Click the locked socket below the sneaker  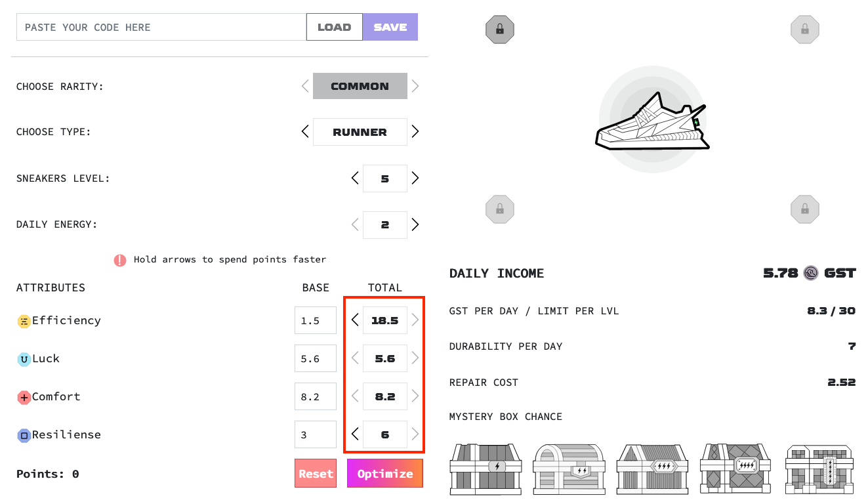[x=499, y=209]
